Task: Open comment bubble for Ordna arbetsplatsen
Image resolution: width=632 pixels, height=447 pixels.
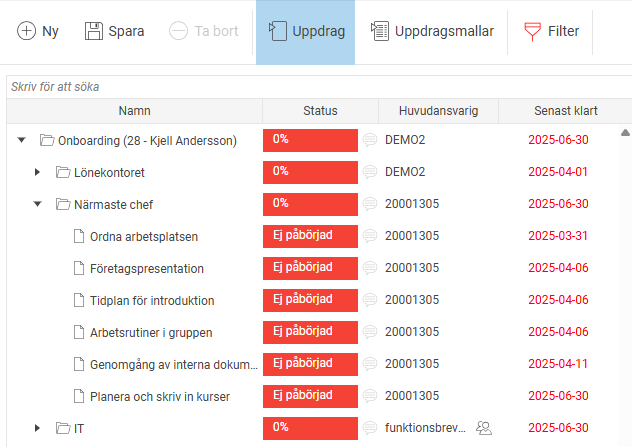Action: pyautogui.click(x=370, y=237)
